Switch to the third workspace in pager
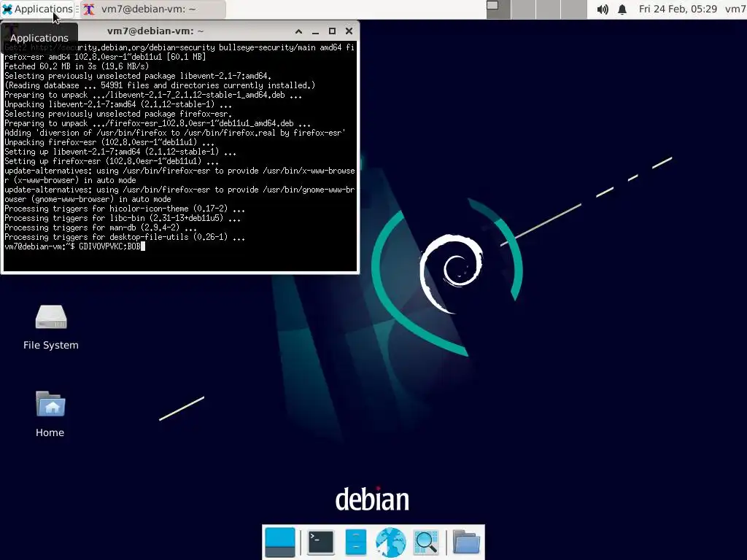This screenshot has height=560, width=747. (x=549, y=9)
